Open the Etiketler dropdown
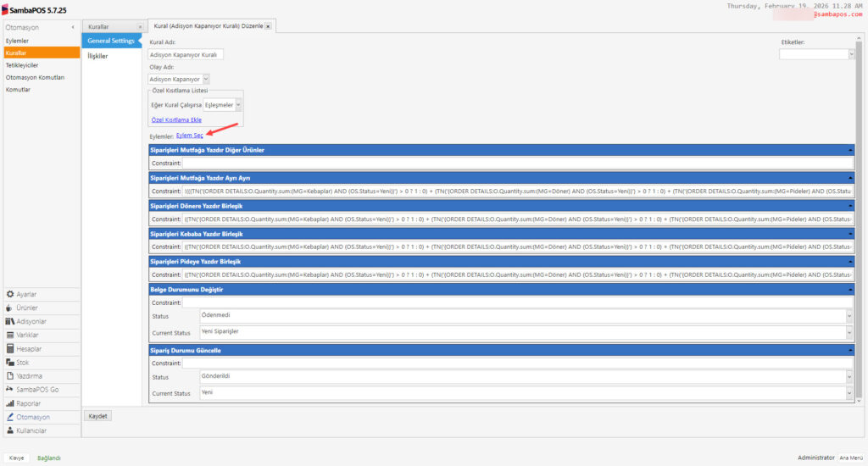This screenshot has width=868, height=466. (x=851, y=54)
